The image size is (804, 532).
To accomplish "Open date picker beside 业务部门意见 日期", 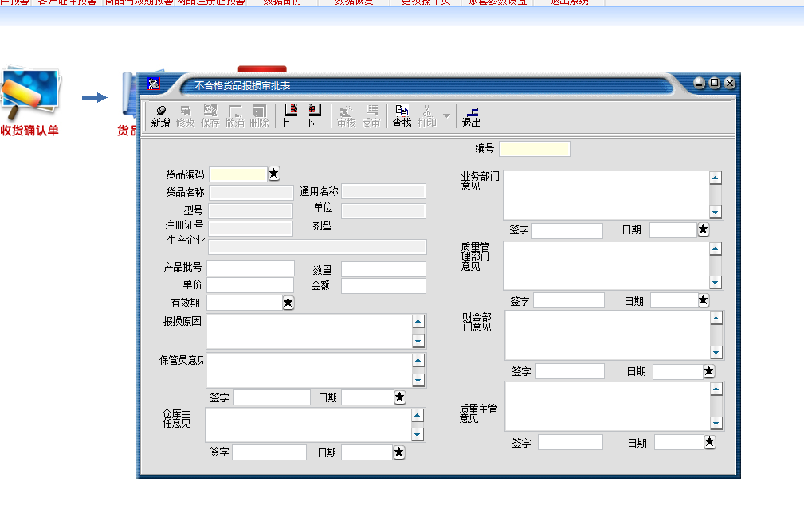I will click(x=703, y=229).
